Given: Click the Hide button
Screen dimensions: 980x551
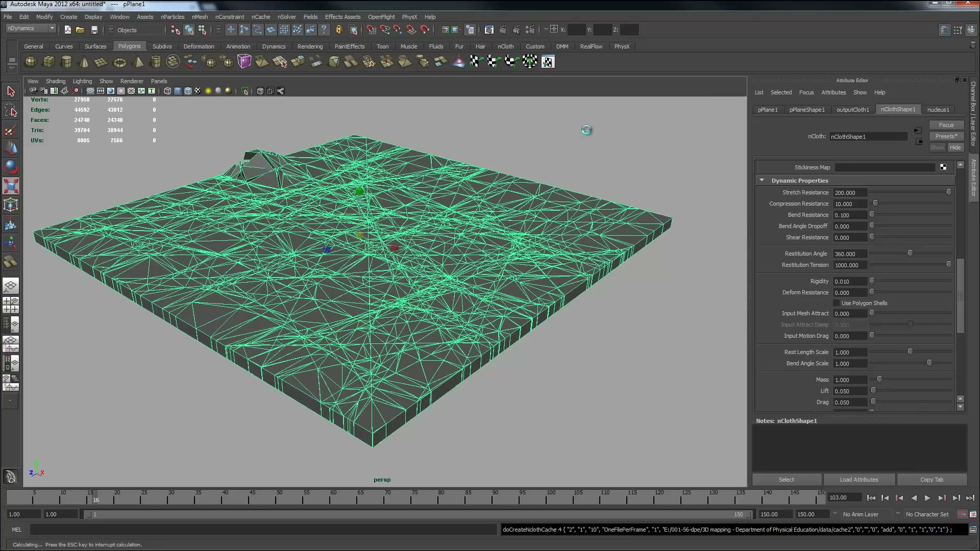Looking at the screenshot, I should tap(955, 147).
